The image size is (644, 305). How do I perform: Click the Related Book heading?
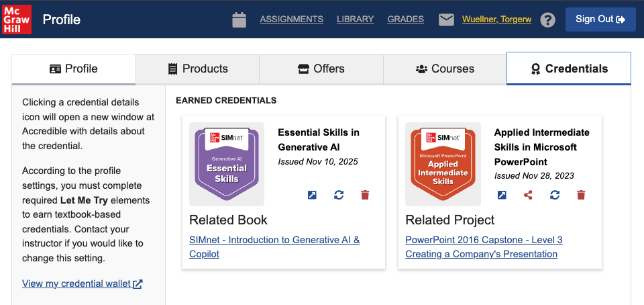pos(228,220)
